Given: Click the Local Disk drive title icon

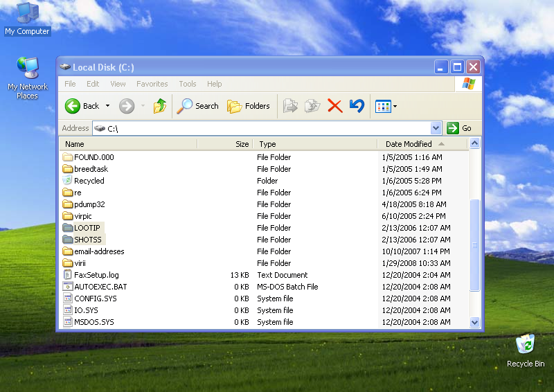Looking at the screenshot, I should click(64, 66).
